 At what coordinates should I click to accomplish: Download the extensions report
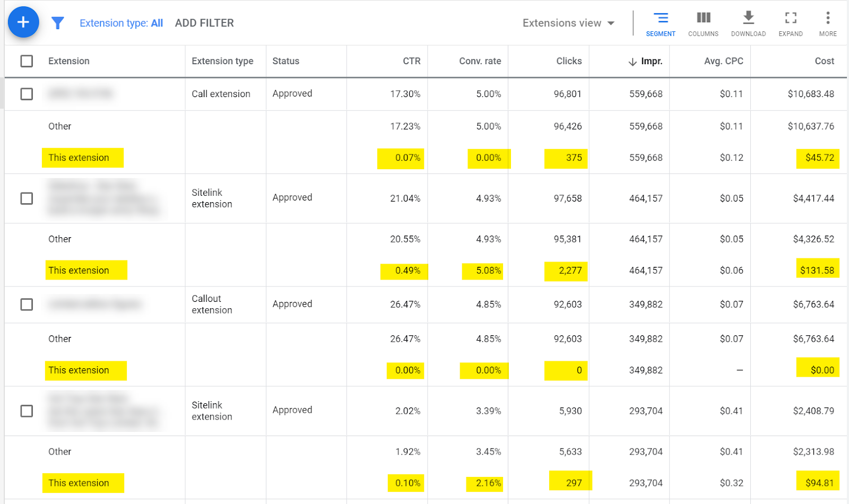point(748,23)
